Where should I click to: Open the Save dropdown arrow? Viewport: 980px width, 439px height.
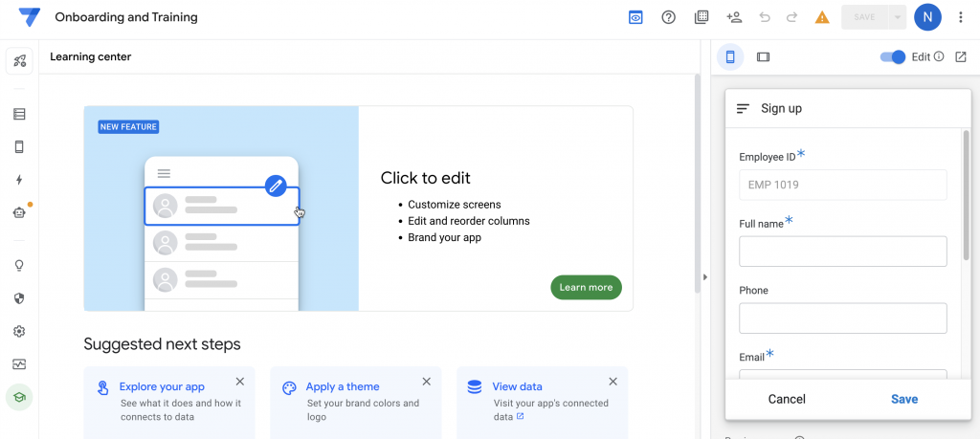pyautogui.click(x=898, y=17)
